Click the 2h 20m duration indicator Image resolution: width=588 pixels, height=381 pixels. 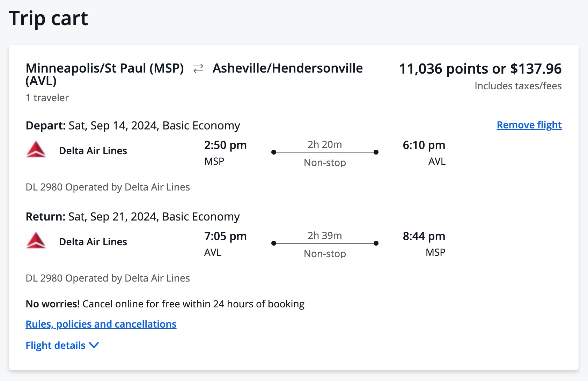click(x=324, y=144)
